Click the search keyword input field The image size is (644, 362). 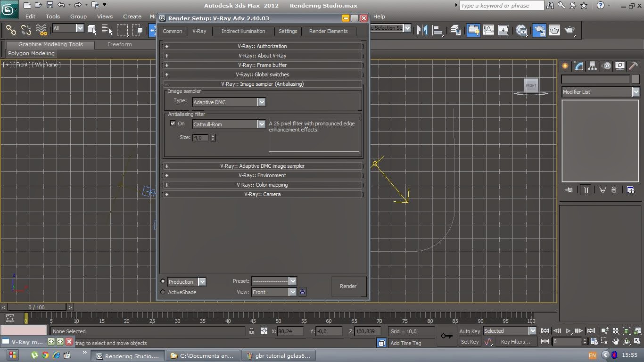click(x=501, y=6)
